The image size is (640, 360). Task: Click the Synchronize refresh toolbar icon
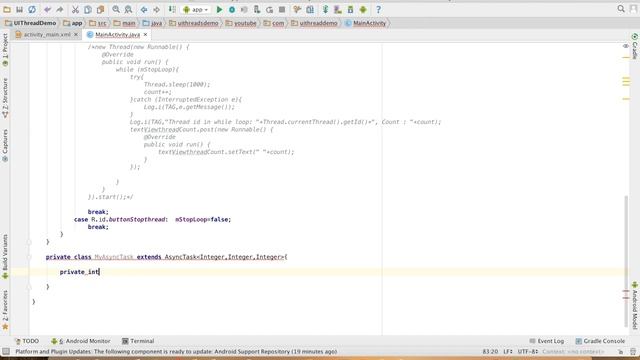click(x=32, y=9)
